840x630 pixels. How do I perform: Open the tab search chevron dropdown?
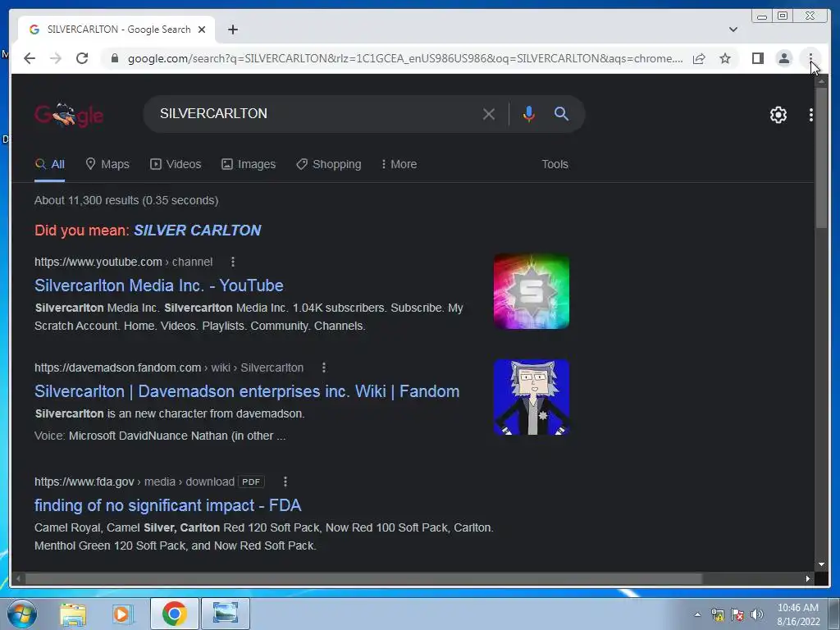(x=733, y=30)
